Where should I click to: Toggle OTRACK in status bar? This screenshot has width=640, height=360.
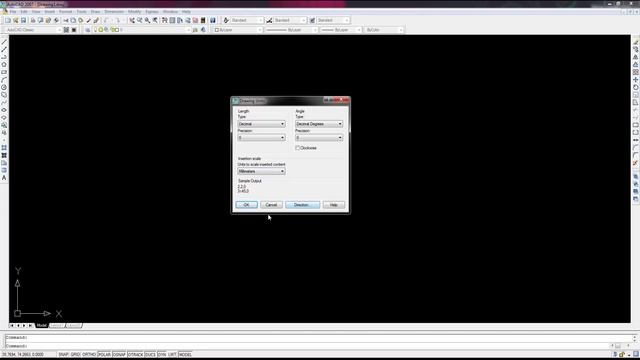pyautogui.click(x=136, y=355)
